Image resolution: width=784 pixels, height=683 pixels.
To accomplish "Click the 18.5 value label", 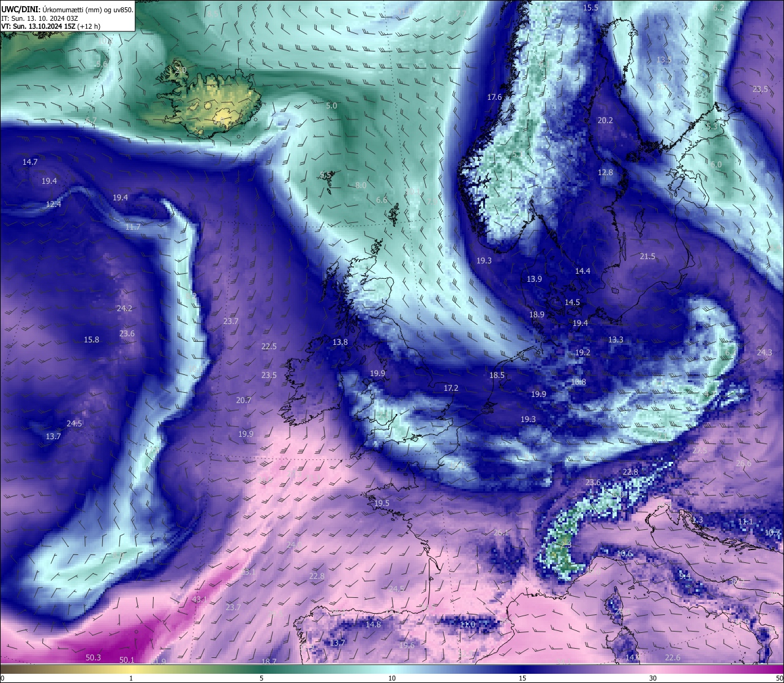I will tap(497, 375).
